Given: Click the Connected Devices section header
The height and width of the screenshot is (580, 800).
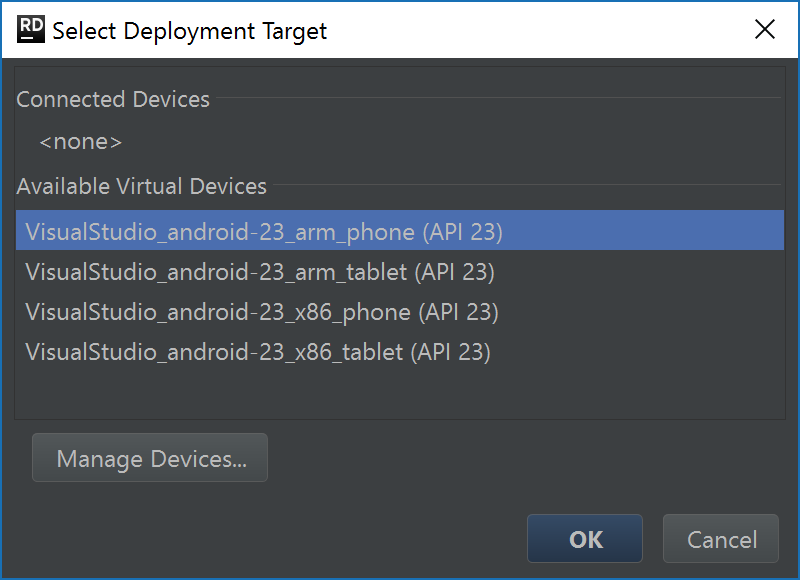Looking at the screenshot, I should 113,99.
